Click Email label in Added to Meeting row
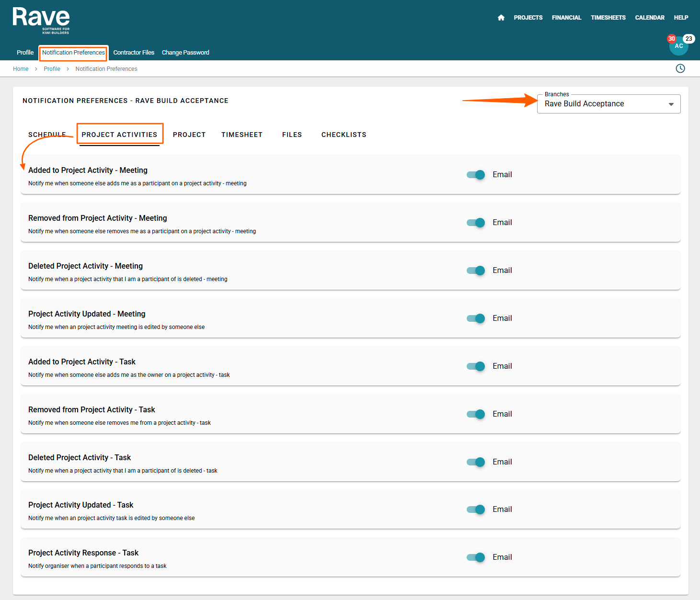Viewport: 700px width, 600px height. [x=502, y=175]
